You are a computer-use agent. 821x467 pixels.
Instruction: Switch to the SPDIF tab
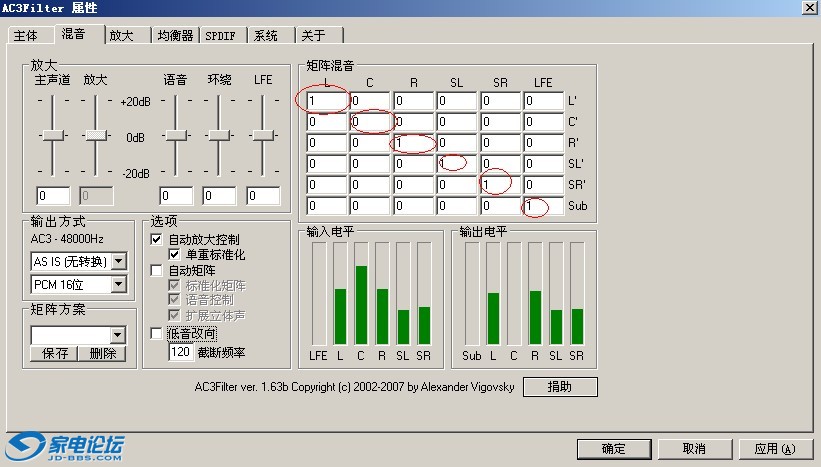click(223, 35)
